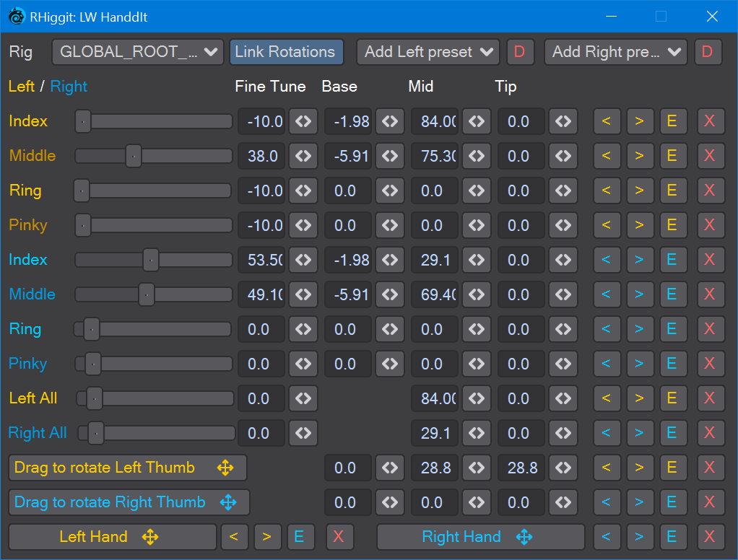Click the blue > arrow on right Pinky row

[639, 364]
